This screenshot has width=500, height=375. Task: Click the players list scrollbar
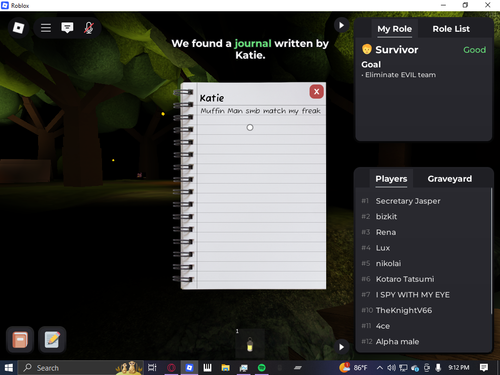[491, 251]
